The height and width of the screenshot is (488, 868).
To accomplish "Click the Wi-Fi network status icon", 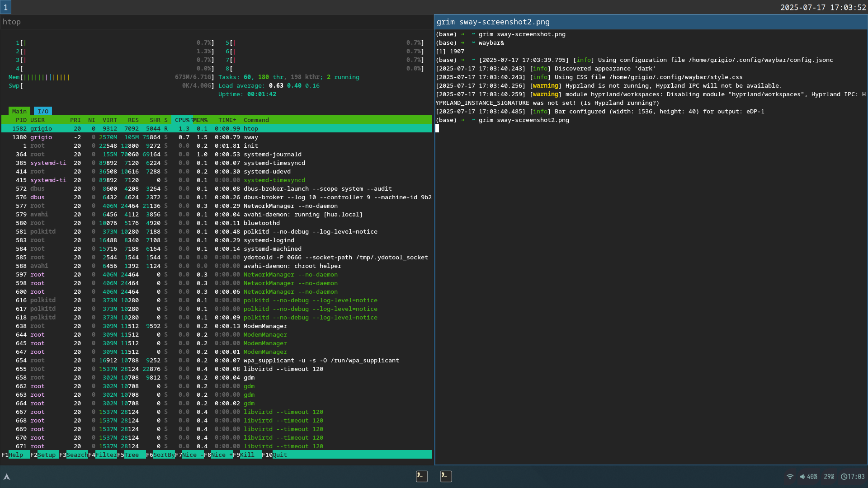I will (790, 477).
